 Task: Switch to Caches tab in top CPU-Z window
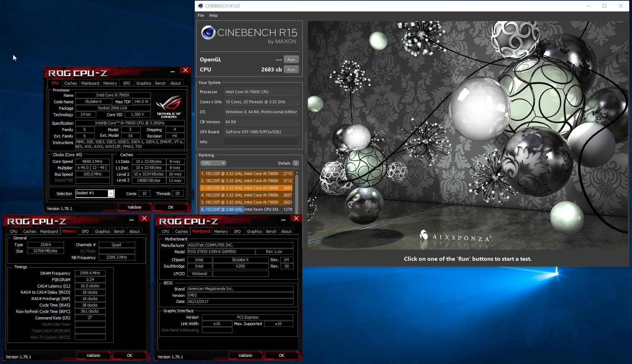(x=71, y=83)
